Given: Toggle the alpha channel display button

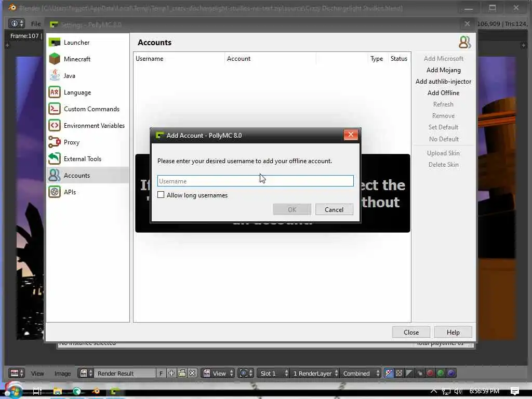Looking at the screenshot, I should coord(409,373).
